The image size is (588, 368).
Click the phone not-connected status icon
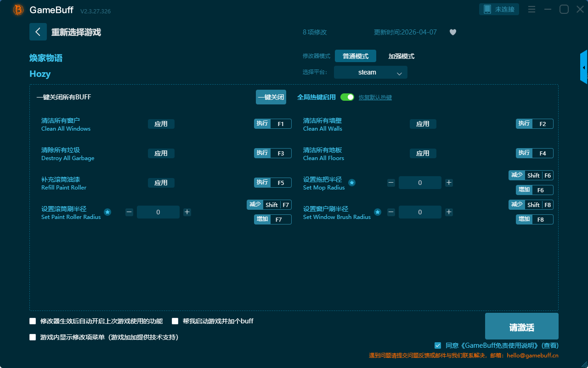point(487,9)
